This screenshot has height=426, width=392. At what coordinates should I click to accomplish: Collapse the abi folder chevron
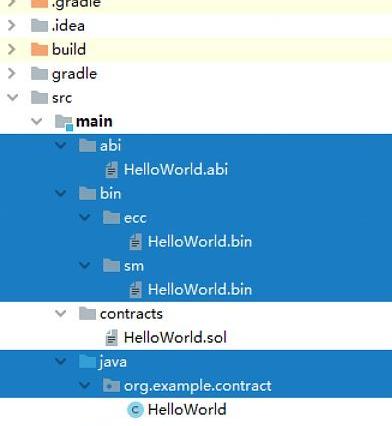60,145
